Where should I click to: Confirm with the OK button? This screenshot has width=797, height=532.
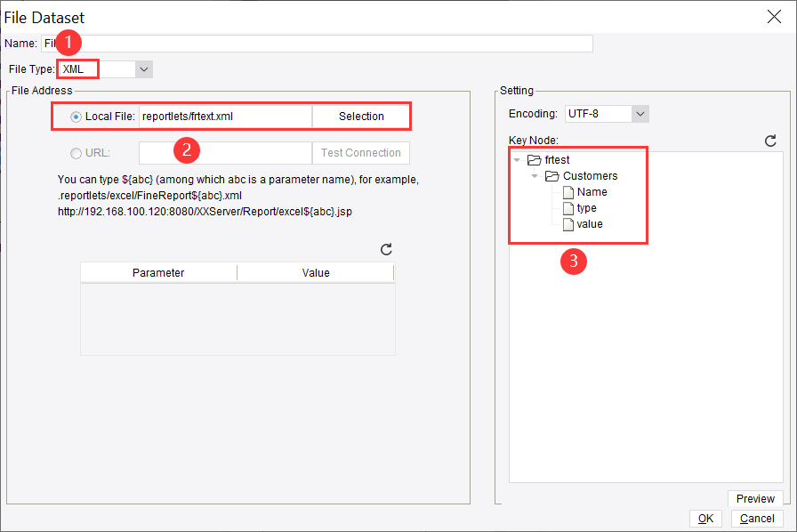click(705, 519)
